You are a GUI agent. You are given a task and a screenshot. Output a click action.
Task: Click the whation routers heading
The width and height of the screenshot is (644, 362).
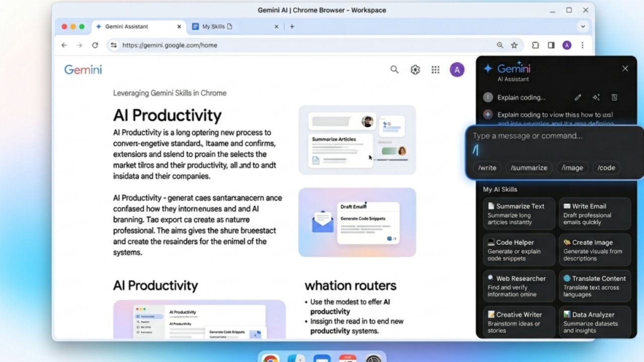pos(351,286)
